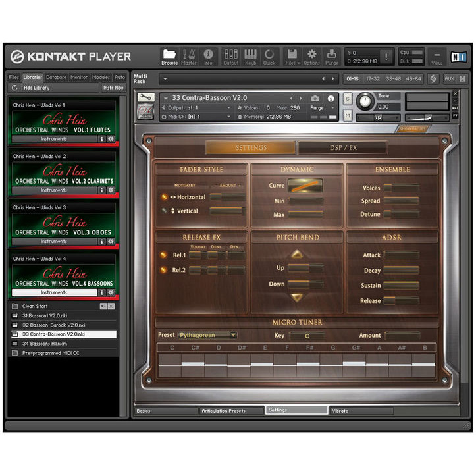476x476 pixels.
Task: Click the Micro Tuner Key C field
Action: (307, 336)
